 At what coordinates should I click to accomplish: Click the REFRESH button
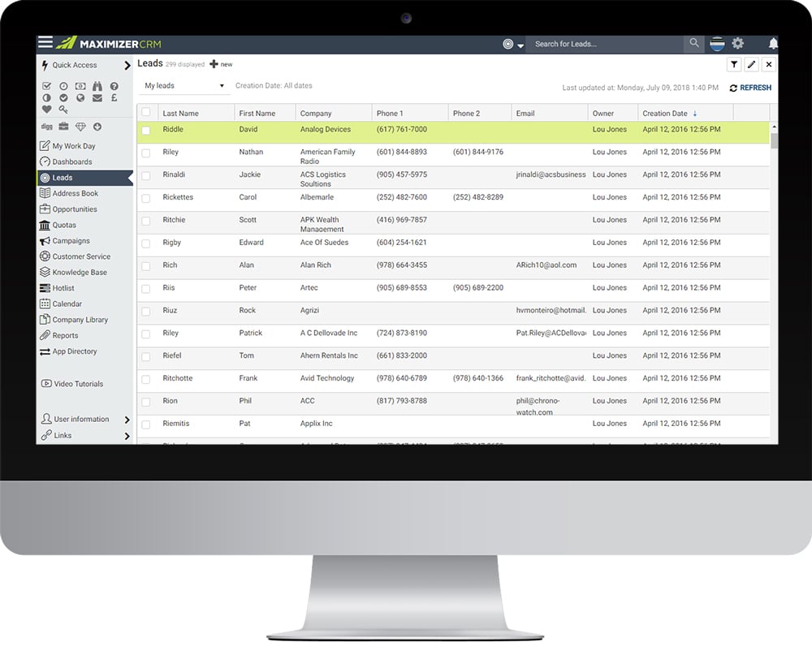pyautogui.click(x=750, y=88)
